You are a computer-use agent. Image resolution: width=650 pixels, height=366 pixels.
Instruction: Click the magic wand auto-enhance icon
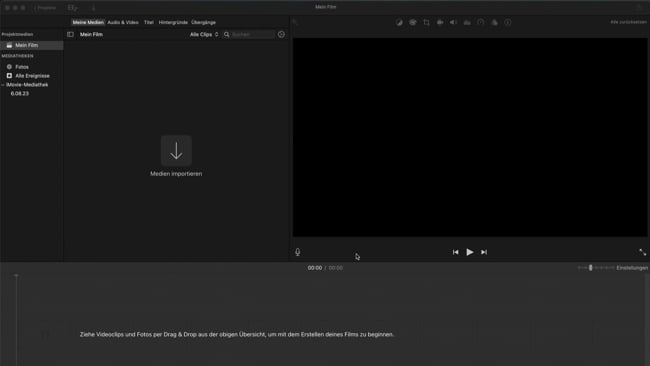(295, 22)
